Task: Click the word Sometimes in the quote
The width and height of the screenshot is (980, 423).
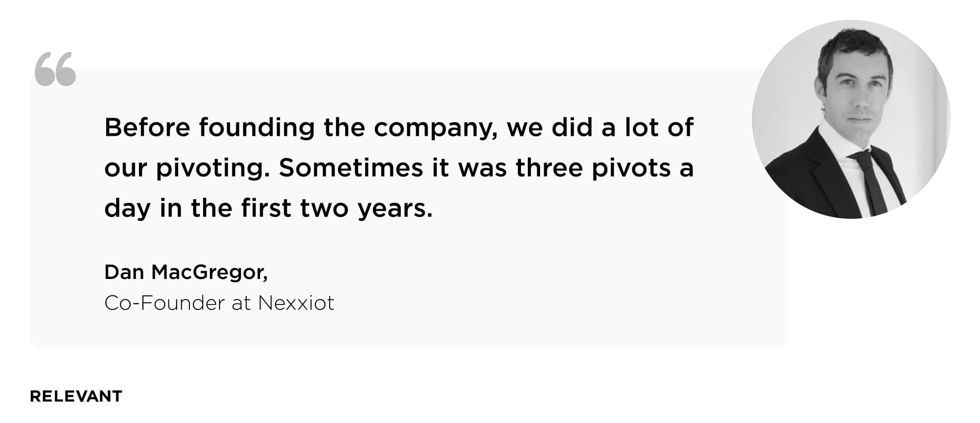Action: pos(351,168)
